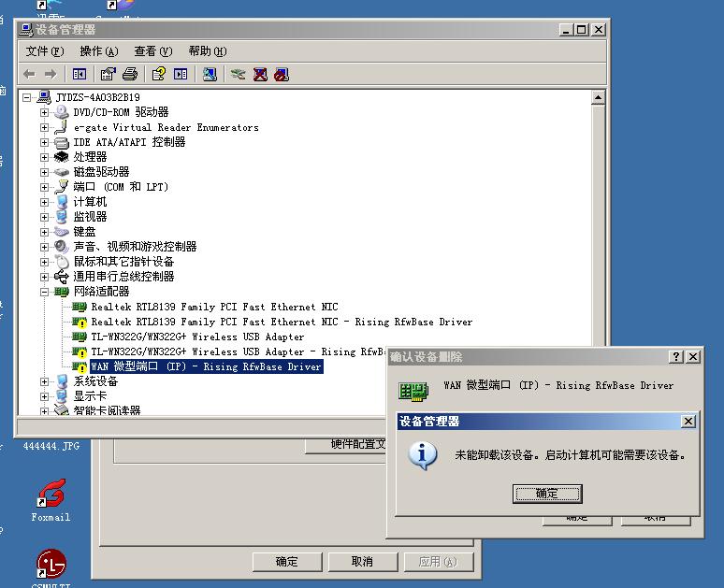This screenshot has height=588, width=724.
Task: Click the sound controllers speaker icon
Action: tap(61, 247)
